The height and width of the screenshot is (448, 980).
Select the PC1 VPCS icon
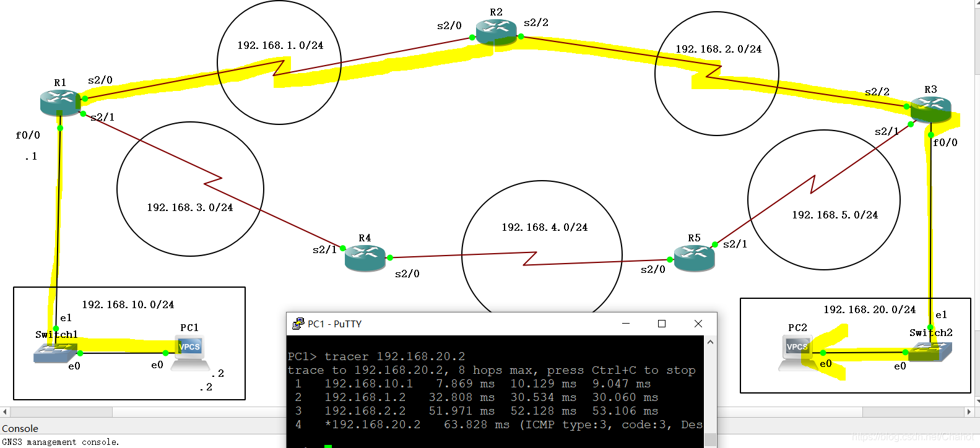190,353
